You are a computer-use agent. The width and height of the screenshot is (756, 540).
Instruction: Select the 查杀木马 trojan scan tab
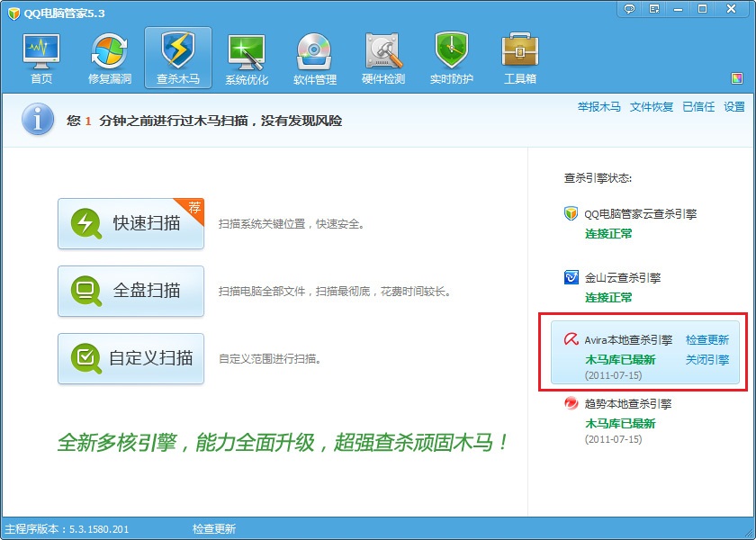pyautogui.click(x=178, y=58)
